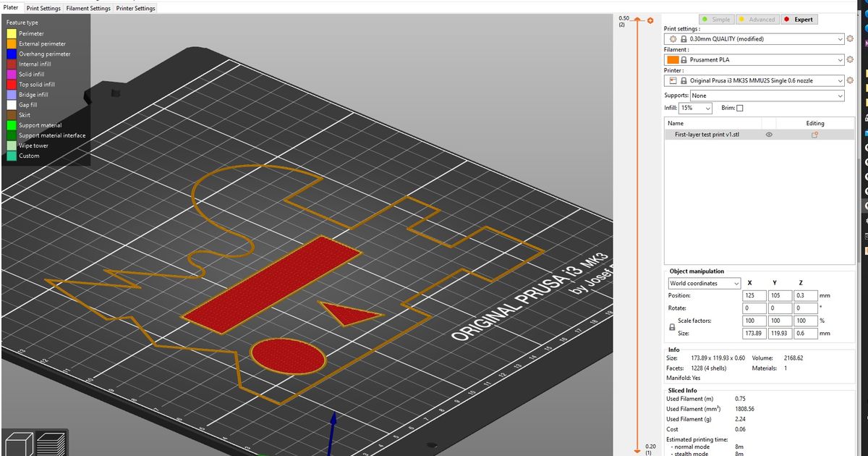868x456 pixels.
Task: Click the gear icon next to Printer dropdown
Action: (850, 80)
